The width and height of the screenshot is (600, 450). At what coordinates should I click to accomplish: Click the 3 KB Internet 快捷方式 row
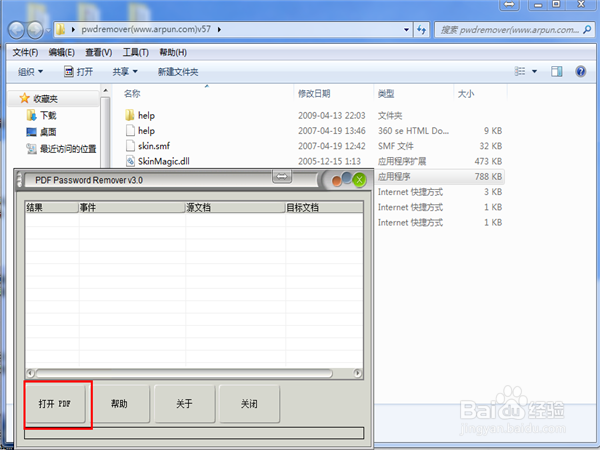(439, 192)
